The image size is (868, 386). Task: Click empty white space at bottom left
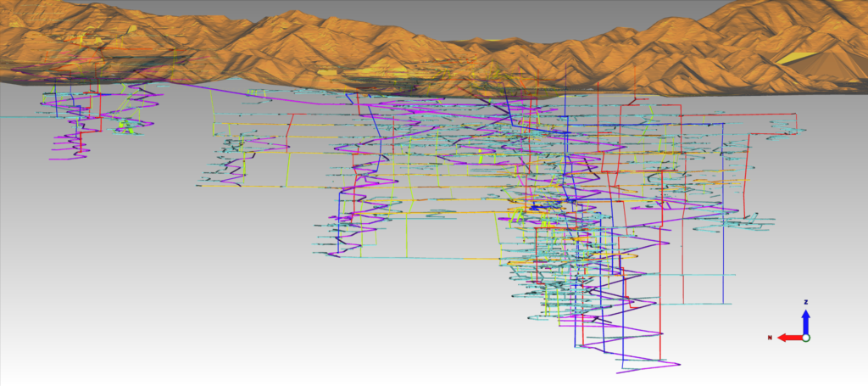(x=127, y=339)
